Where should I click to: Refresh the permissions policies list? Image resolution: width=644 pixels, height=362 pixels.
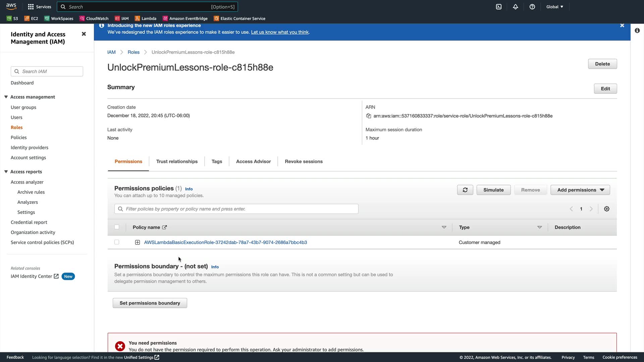(x=465, y=190)
